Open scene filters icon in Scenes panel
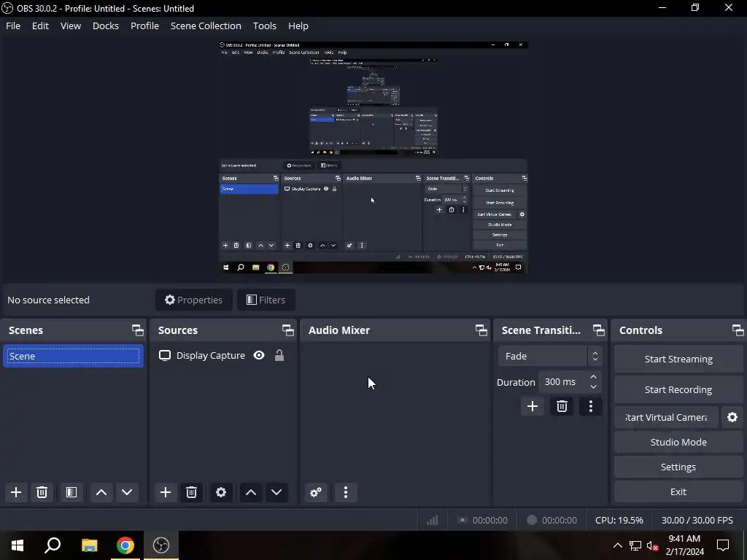 [x=71, y=492]
